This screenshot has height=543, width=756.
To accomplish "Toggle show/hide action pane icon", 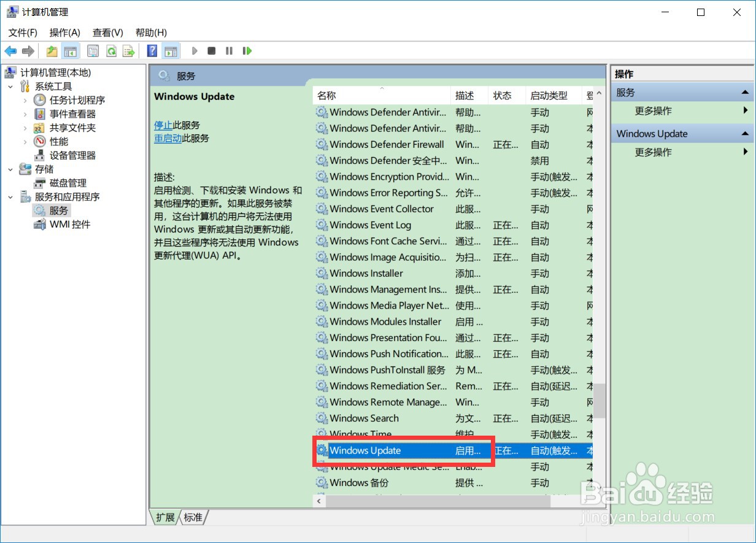I will (171, 51).
